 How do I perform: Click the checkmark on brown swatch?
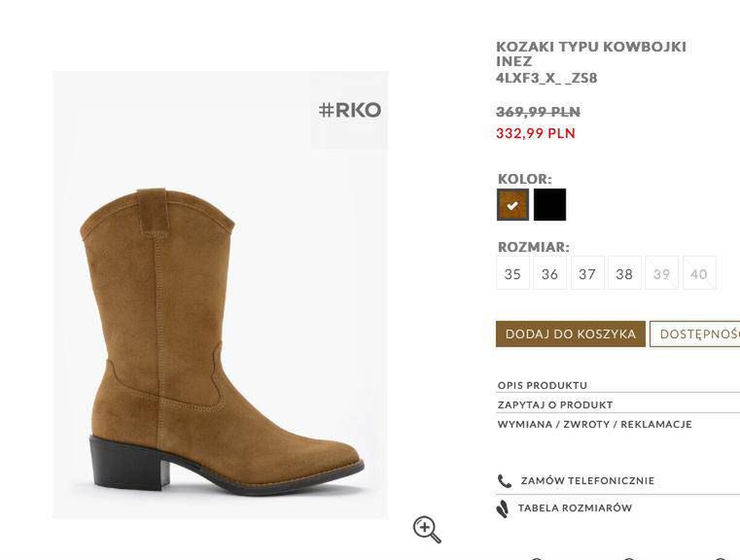tap(512, 206)
